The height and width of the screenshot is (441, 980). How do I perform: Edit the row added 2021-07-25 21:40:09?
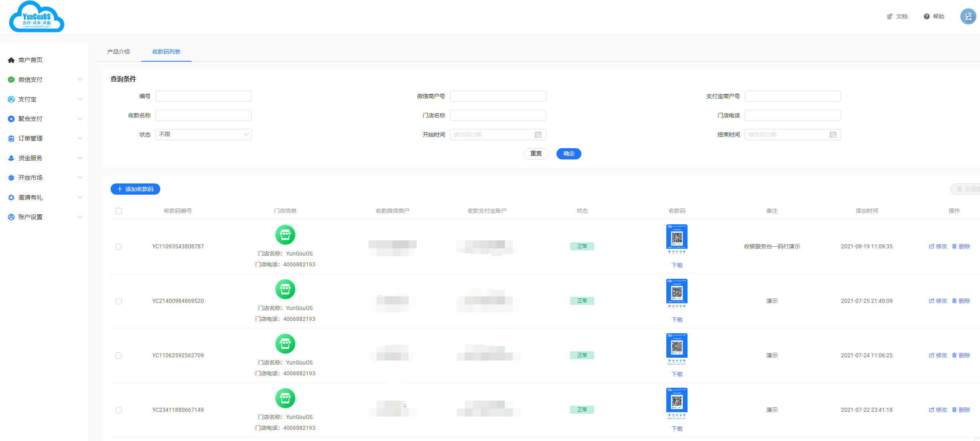(938, 301)
